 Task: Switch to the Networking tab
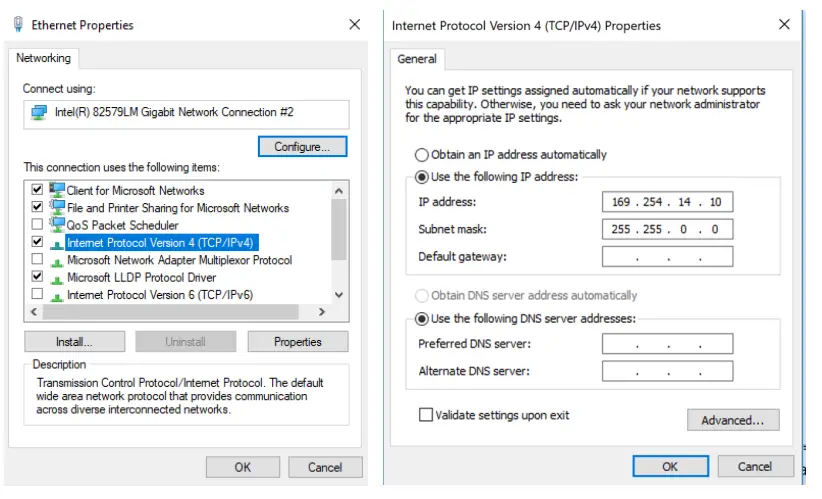[43, 58]
